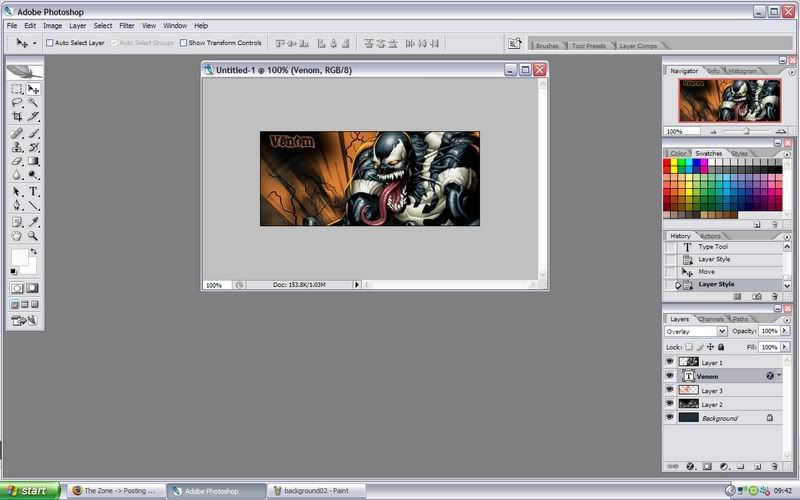Open the File Browser toggle icon
Screen dimensions: 800x500
click(x=514, y=43)
